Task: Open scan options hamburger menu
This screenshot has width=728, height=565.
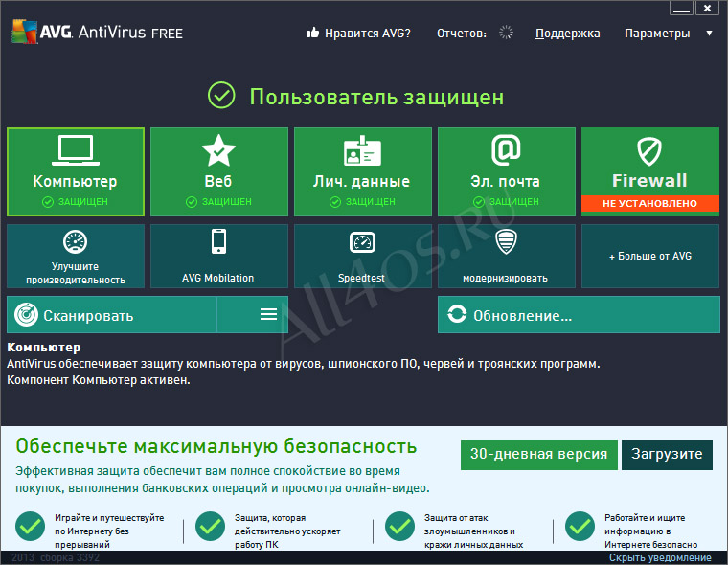Action: click(268, 314)
